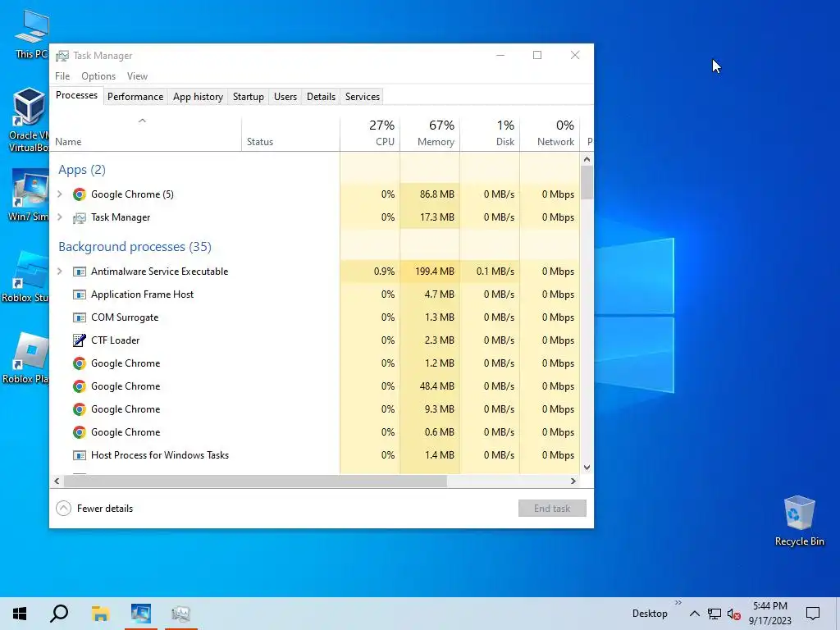840x630 pixels.
Task: Switch to the Startup tab
Action: point(248,97)
